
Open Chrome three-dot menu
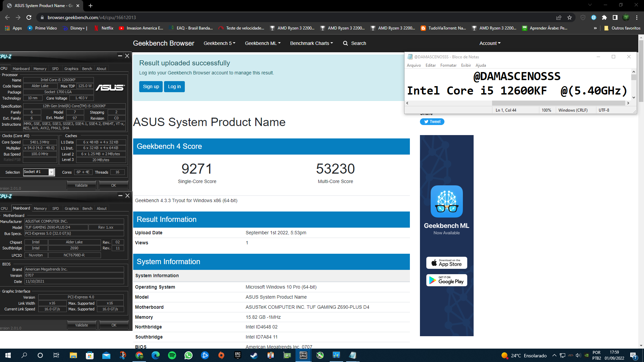coord(637,17)
